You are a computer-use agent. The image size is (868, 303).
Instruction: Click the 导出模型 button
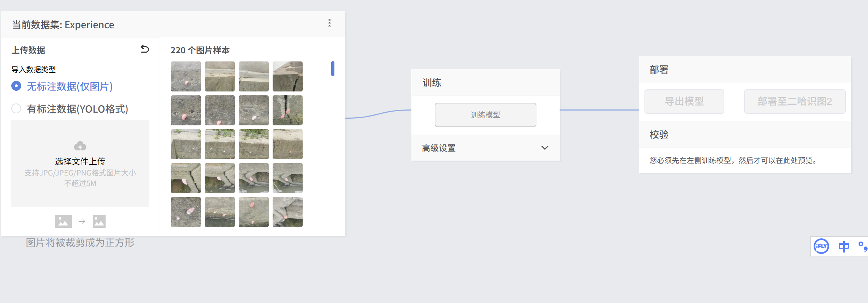(x=684, y=101)
